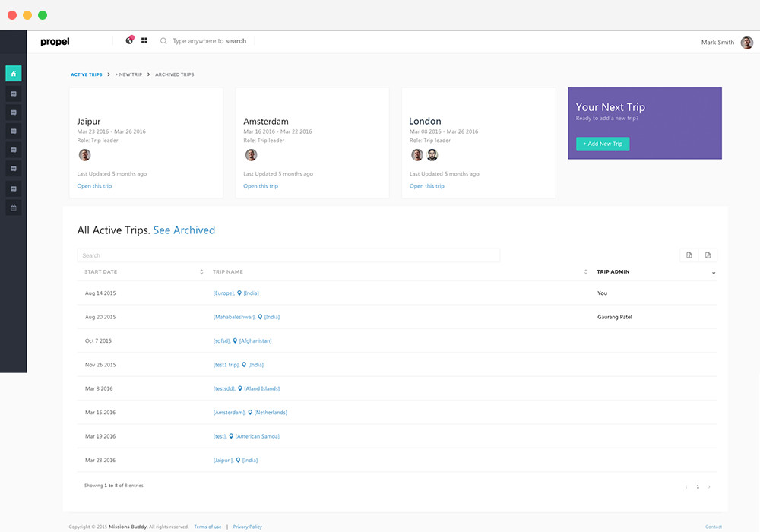
Task: Open this trip link under London
Action: click(426, 185)
